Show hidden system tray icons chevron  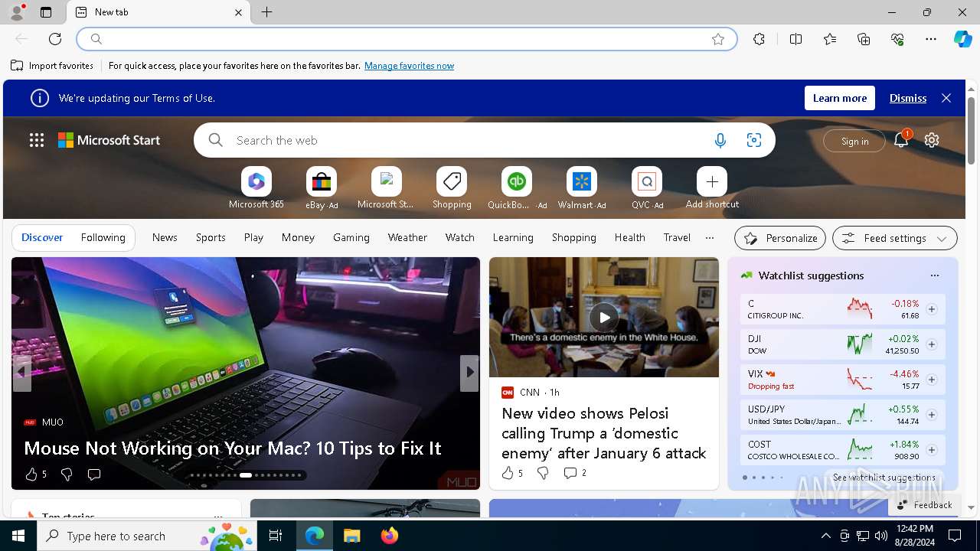tap(825, 536)
